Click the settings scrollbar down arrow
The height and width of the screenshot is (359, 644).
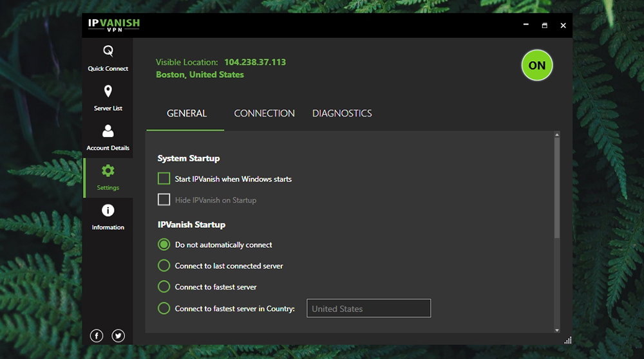point(557,330)
